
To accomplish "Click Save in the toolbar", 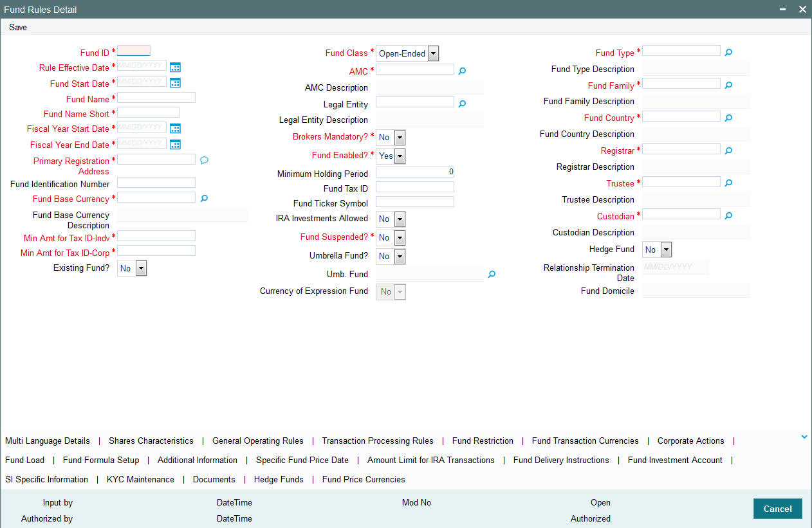I will (x=18, y=28).
